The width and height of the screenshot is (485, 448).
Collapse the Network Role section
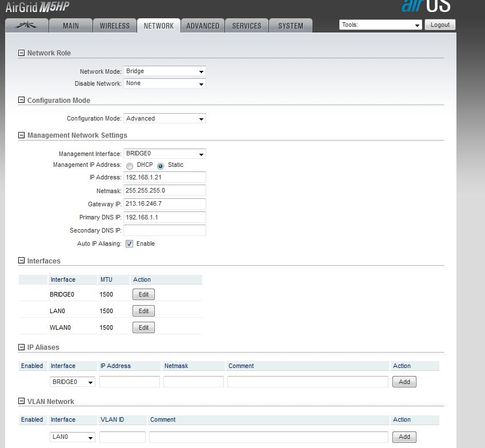point(21,53)
